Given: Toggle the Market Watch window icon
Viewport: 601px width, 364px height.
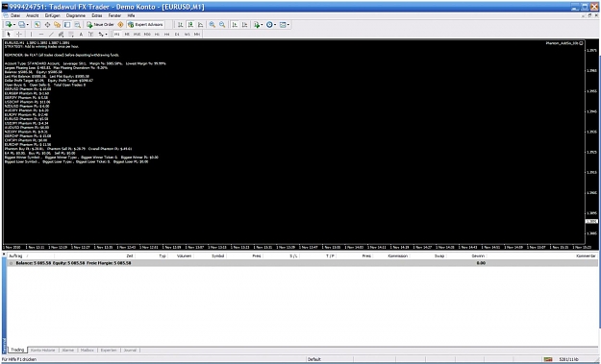Looking at the screenshot, I should point(38,25).
